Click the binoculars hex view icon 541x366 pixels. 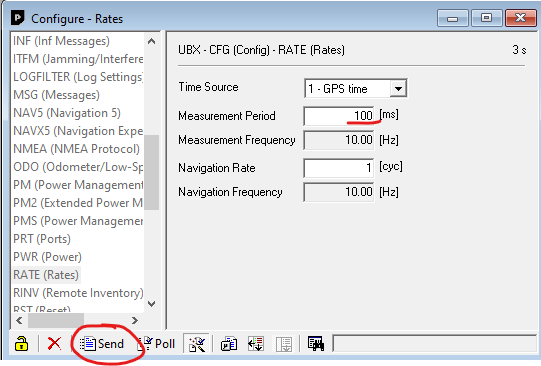316,344
